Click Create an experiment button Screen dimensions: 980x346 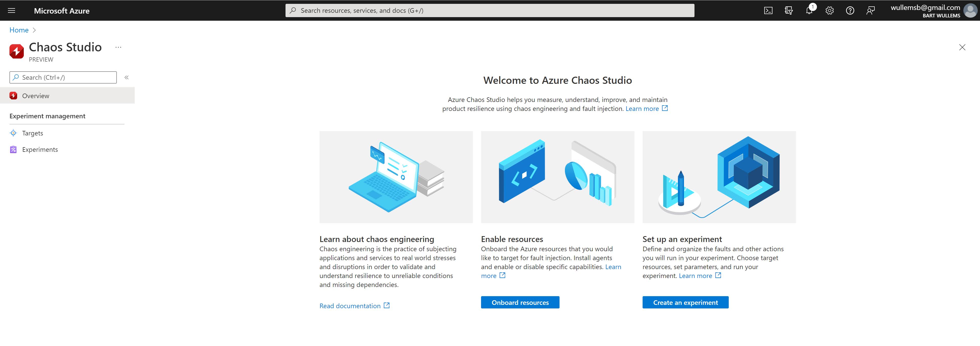coord(685,302)
